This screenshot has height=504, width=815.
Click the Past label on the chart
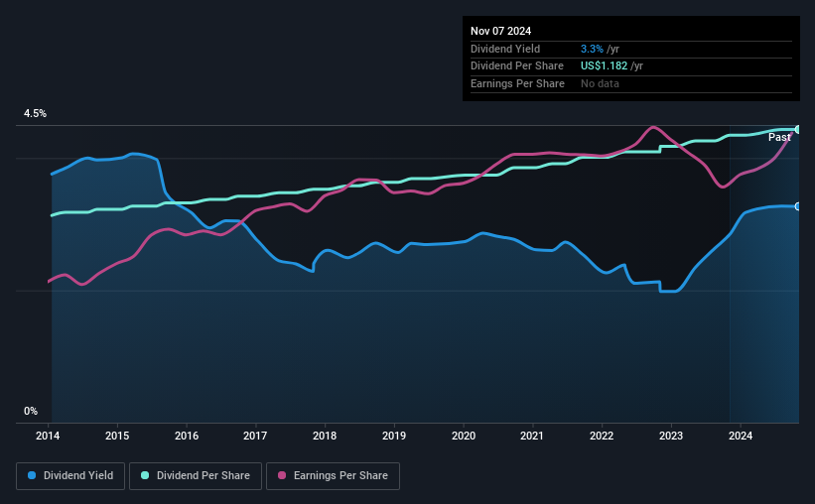(x=779, y=137)
